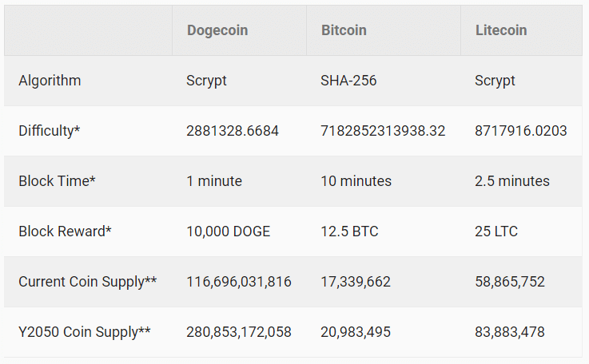
Task: Click the 25 LTC reward cell
Action: [x=496, y=231]
